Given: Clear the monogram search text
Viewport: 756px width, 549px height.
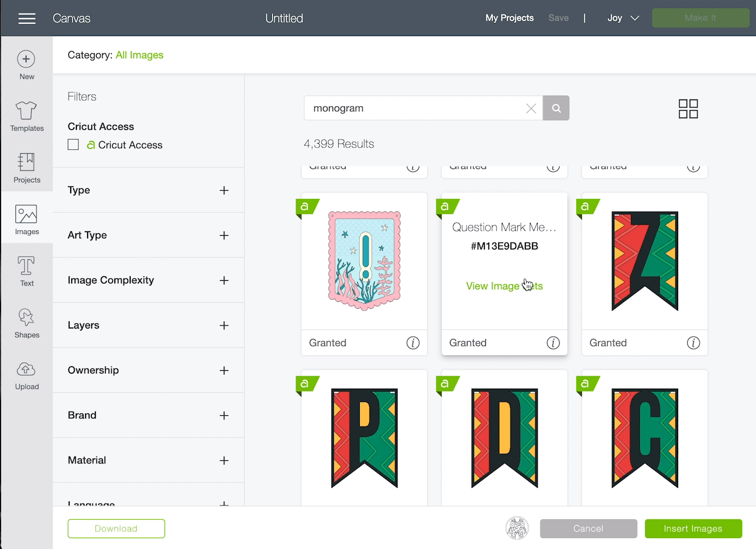Looking at the screenshot, I should point(531,108).
